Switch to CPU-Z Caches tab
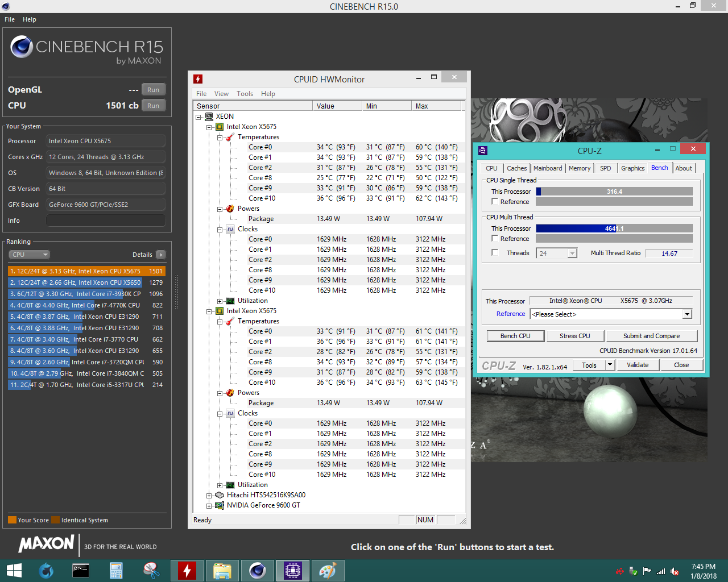The height and width of the screenshot is (582, 728). 517,168
